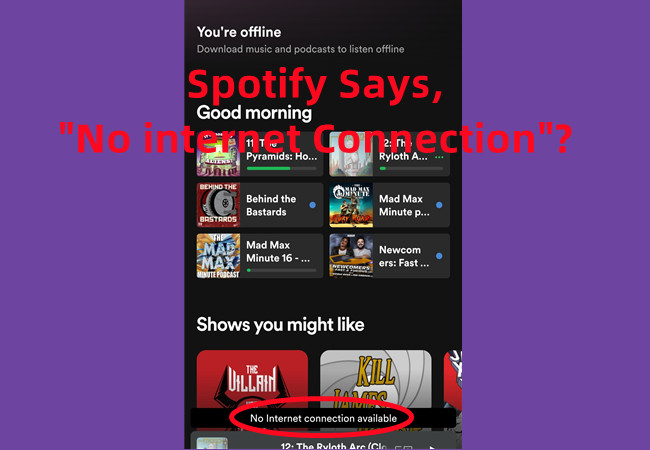The image size is (650, 450).
Task: Tap the Mad Max Minute Fury Road artwork
Action: point(351,205)
